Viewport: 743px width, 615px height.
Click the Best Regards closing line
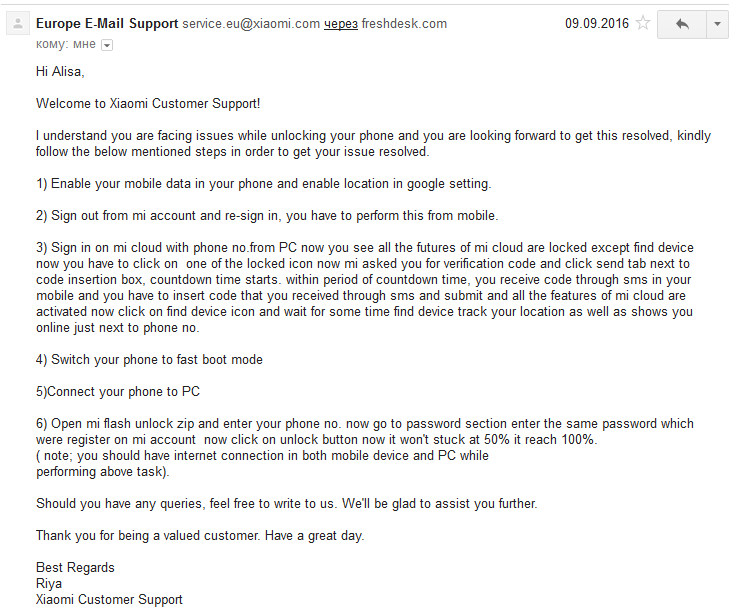point(75,567)
